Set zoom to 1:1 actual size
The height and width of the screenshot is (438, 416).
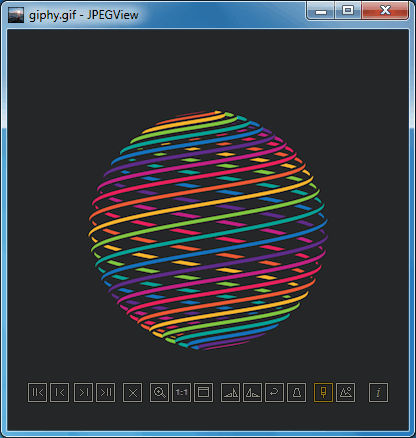[x=181, y=392]
